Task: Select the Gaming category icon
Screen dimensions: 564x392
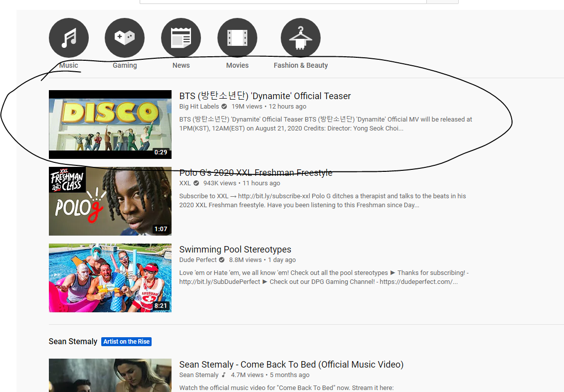Action: [125, 38]
